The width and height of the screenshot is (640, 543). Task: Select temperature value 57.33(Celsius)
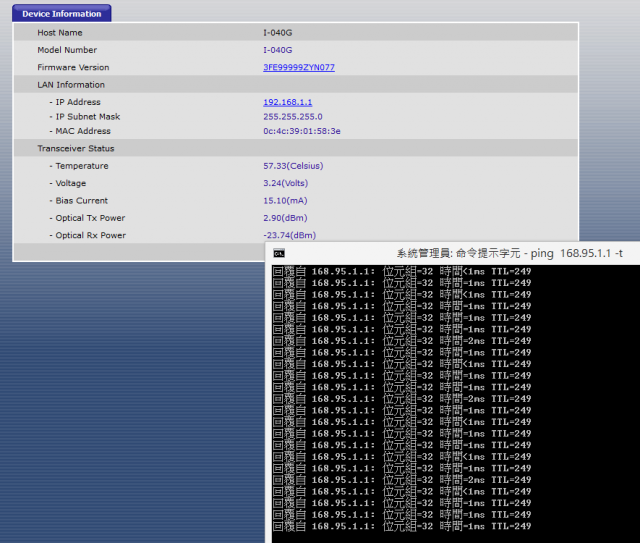point(293,166)
